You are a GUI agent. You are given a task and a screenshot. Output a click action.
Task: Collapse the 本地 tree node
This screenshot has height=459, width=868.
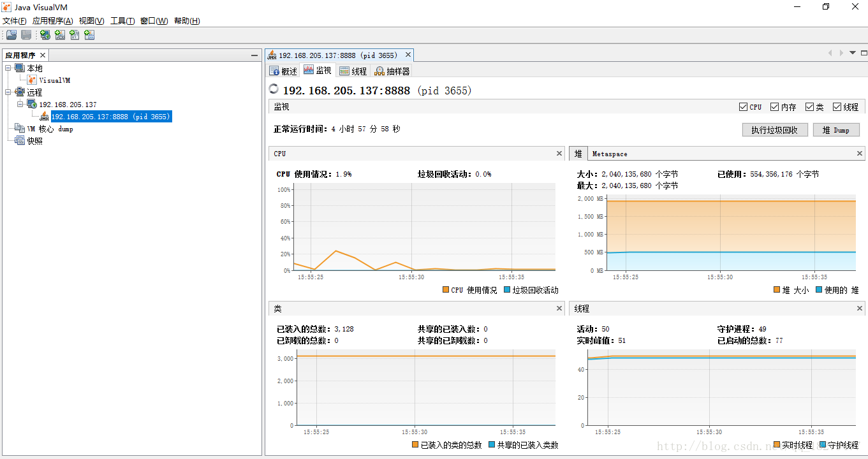point(8,68)
